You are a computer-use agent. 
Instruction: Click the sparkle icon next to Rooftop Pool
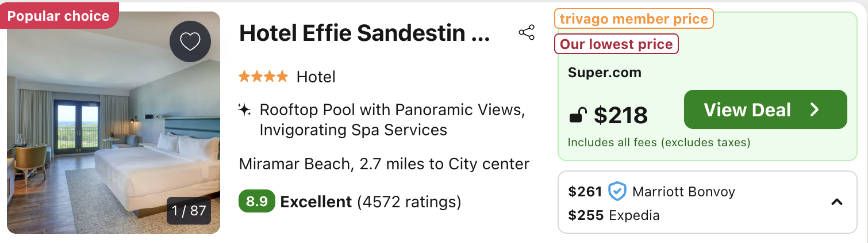(x=244, y=109)
